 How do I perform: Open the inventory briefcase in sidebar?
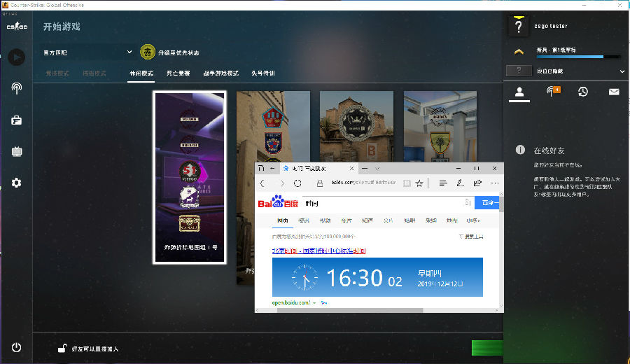(x=17, y=120)
